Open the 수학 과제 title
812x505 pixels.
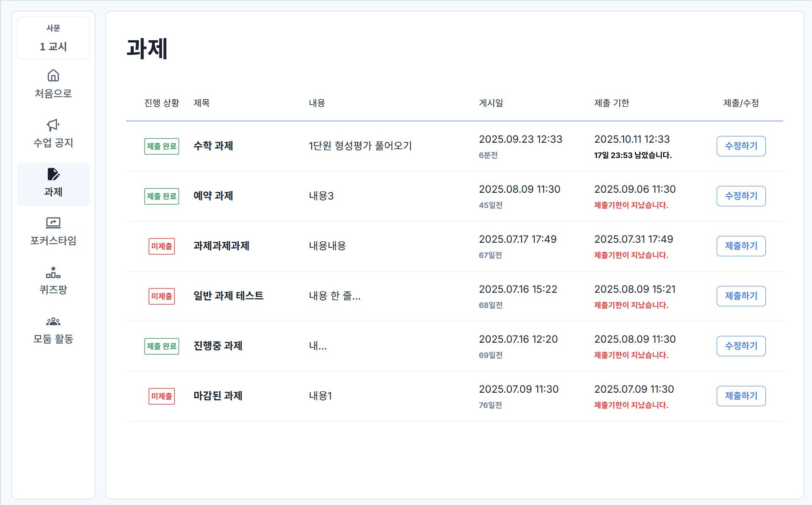click(x=213, y=146)
